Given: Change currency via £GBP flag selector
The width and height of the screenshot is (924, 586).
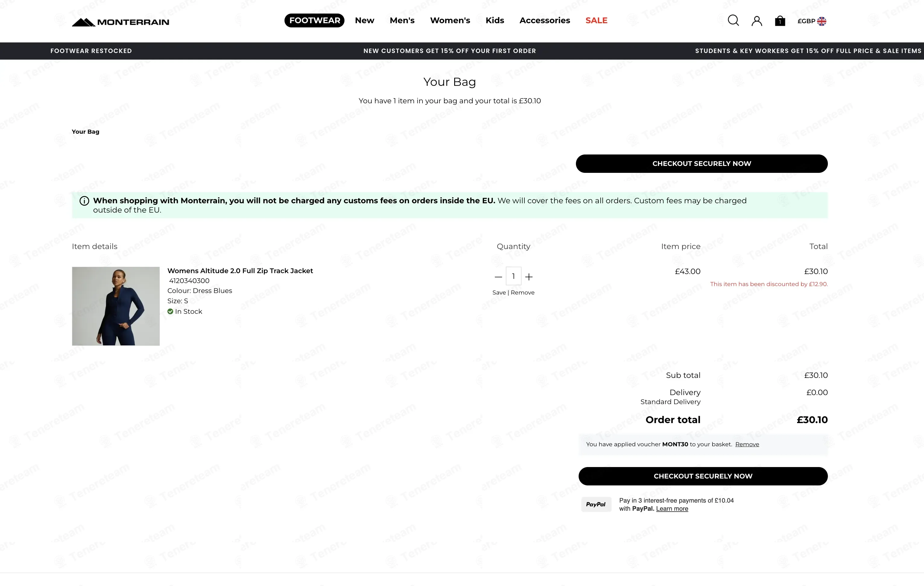Looking at the screenshot, I should click(x=812, y=21).
